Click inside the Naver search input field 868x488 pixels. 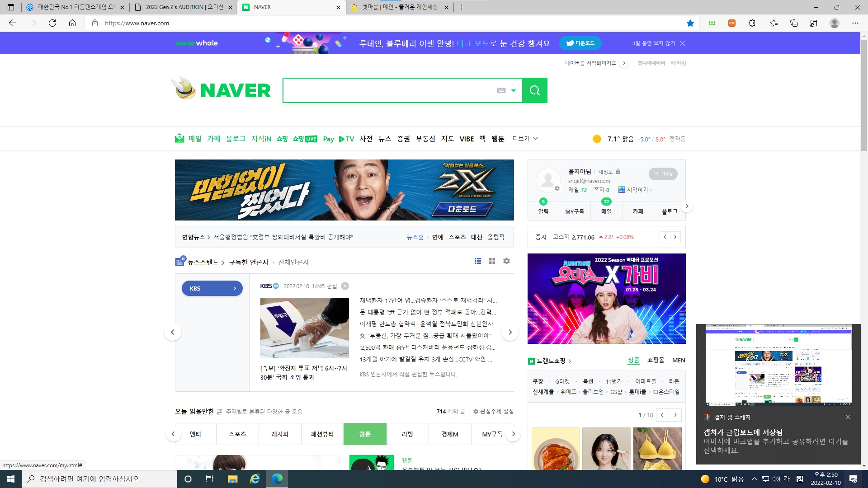[x=389, y=90]
